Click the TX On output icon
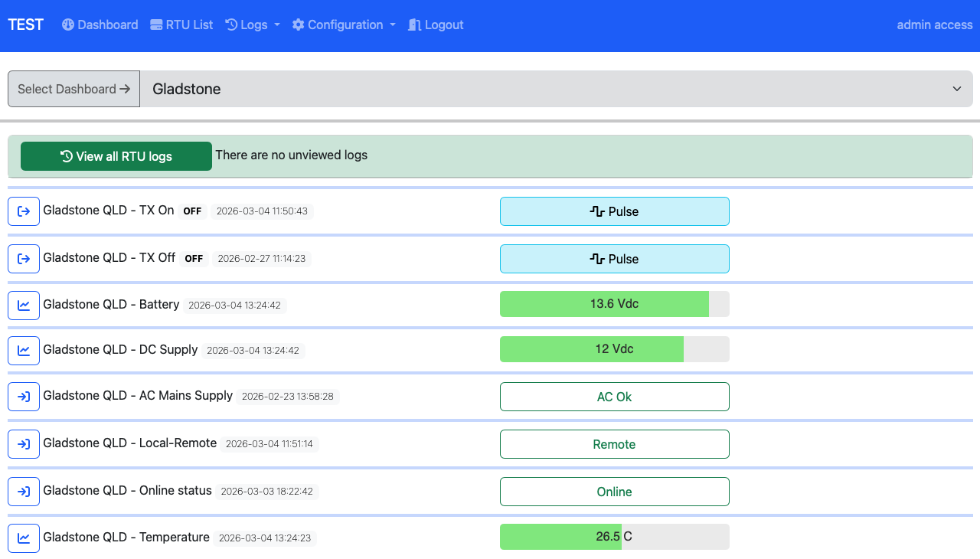The height and width of the screenshot is (559, 980). coord(24,211)
